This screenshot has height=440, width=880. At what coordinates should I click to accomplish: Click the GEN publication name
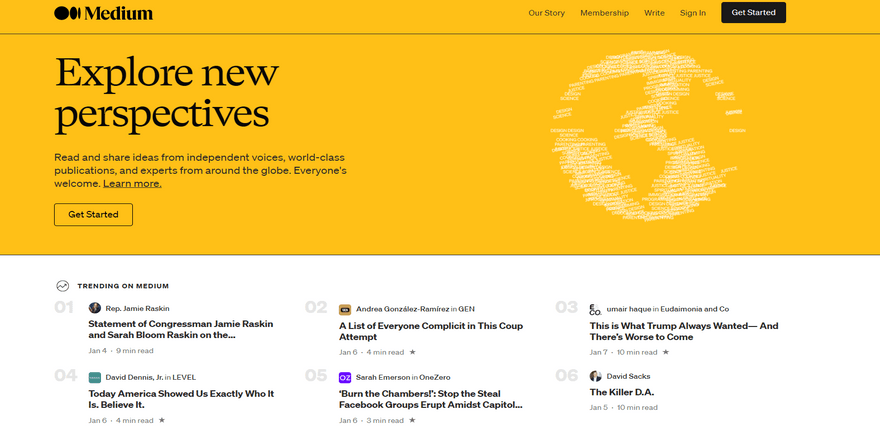click(466, 309)
